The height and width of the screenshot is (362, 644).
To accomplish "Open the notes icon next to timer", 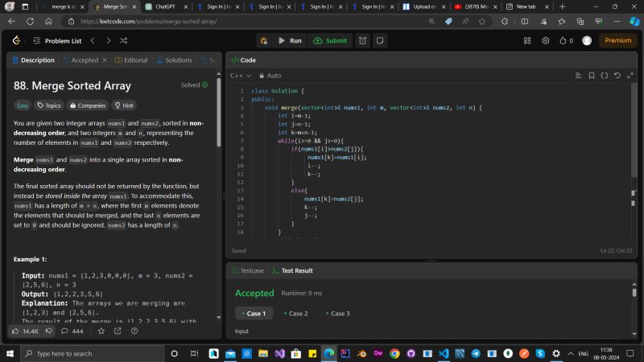I will (x=380, y=40).
